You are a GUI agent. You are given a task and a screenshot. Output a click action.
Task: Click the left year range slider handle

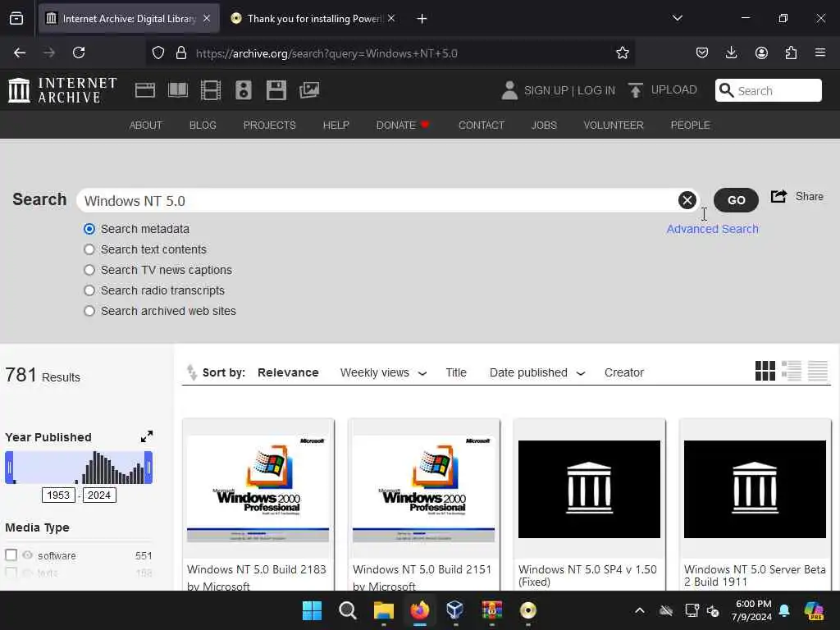coord(9,467)
